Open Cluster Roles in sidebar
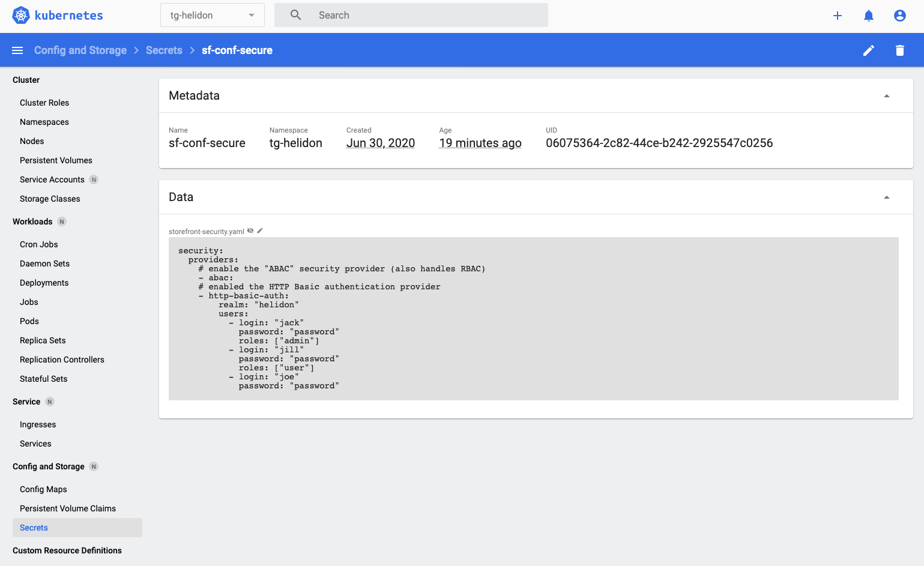This screenshot has width=924, height=566. (44, 103)
